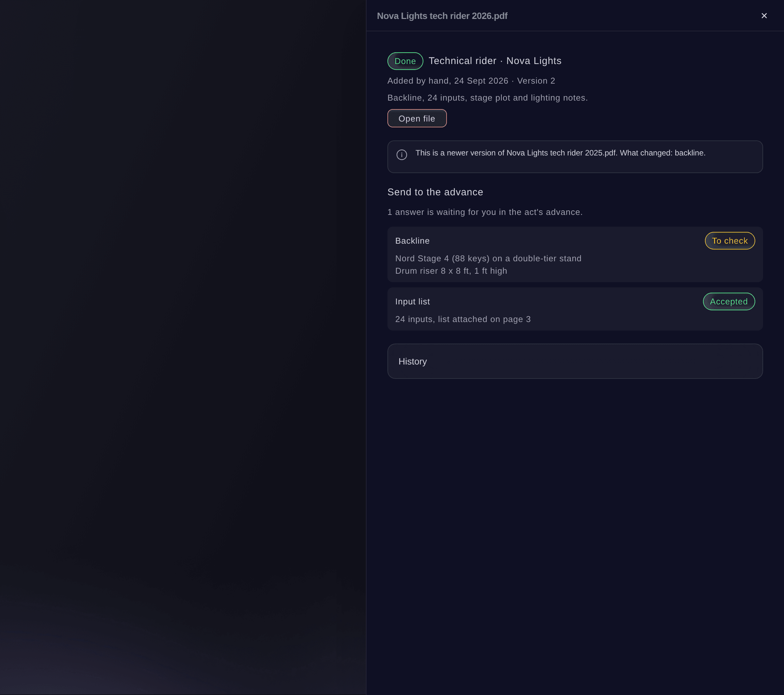The width and height of the screenshot is (784, 695).
Task: Click the To check badge on Backline
Action: 730,241
